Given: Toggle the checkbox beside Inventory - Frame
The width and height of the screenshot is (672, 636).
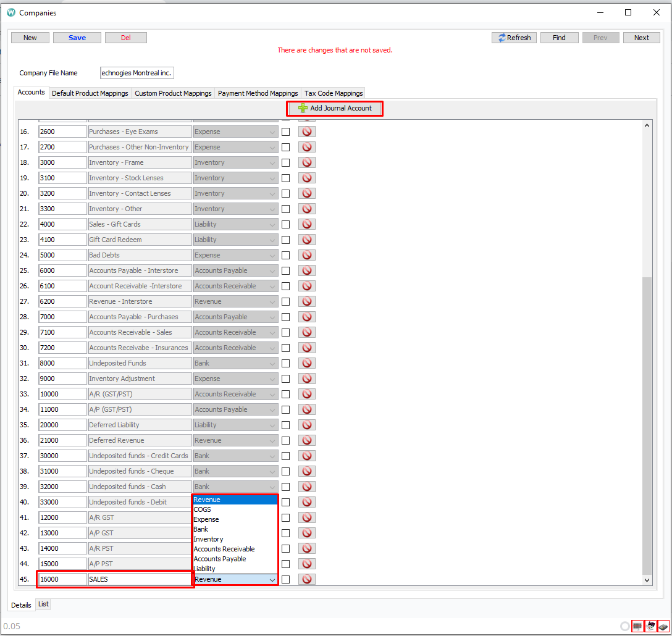Looking at the screenshot, I should [x=285, y=162].
